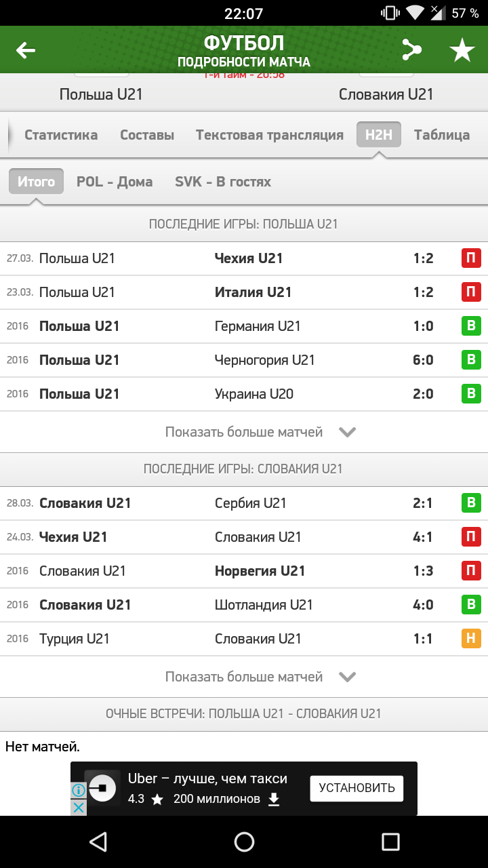The image size is (488, 868).
Task: Select the Текстовая трансляция tab
Action: (x=270, y=135)
